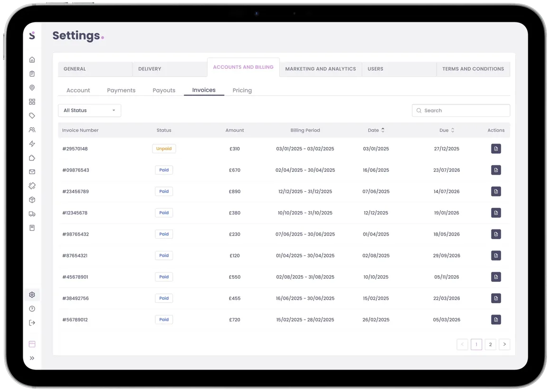Switch to the General tab
This screenshot has width=551, height=392.
tap(95, 69)
